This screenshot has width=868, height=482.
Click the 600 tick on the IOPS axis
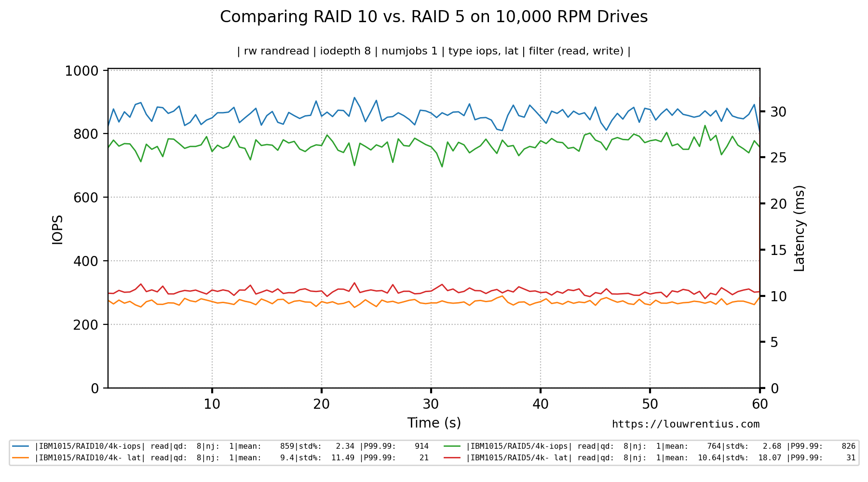pos(86,198)
